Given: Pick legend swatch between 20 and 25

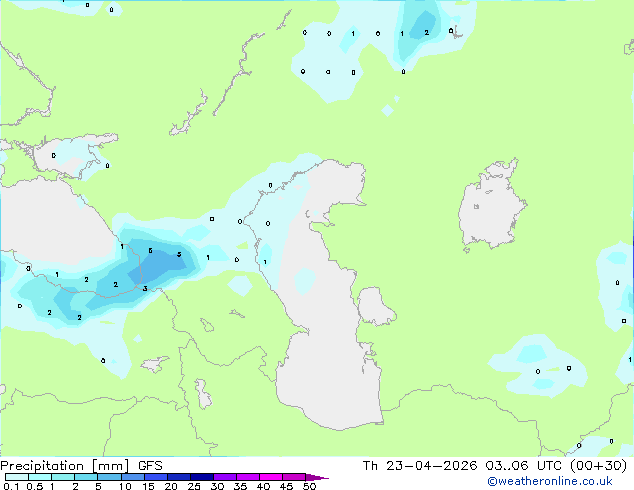Looking at the screenshot, I should [x=179, y=477].
